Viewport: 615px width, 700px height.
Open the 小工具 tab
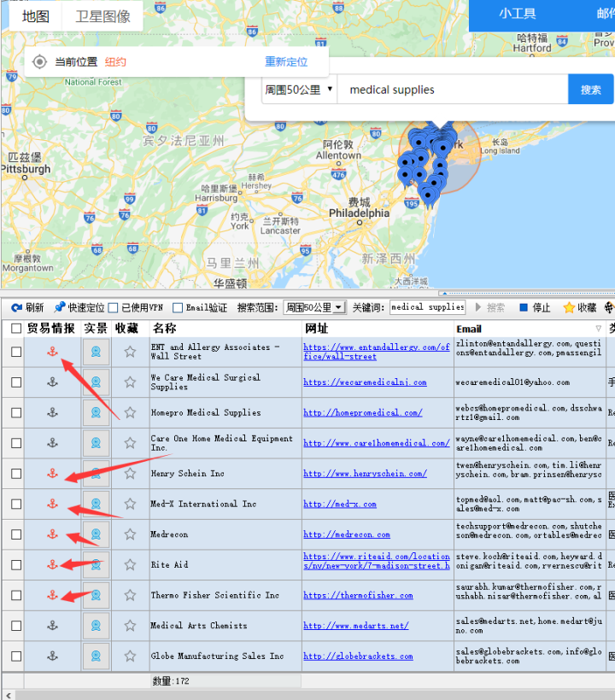[517, 14]
